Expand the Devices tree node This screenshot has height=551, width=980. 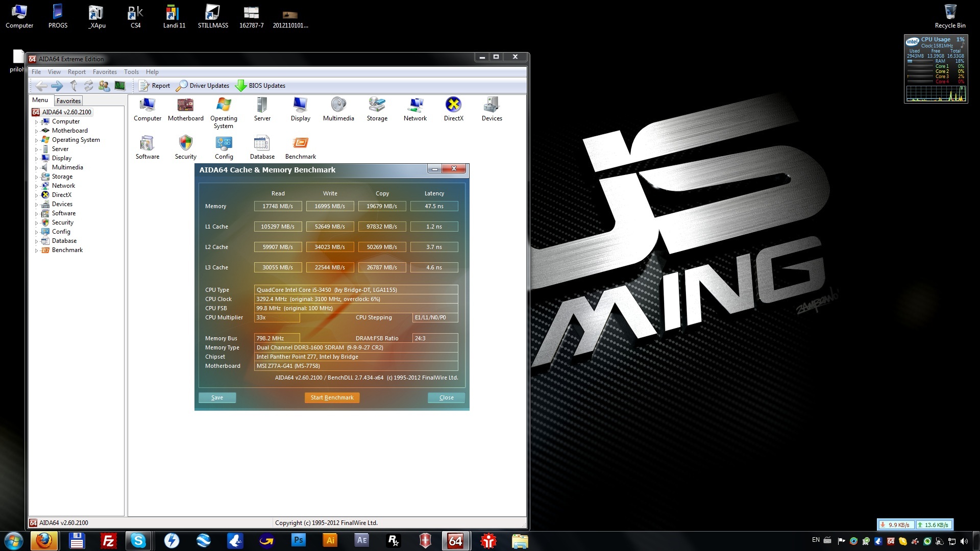[x=36, y=205]
